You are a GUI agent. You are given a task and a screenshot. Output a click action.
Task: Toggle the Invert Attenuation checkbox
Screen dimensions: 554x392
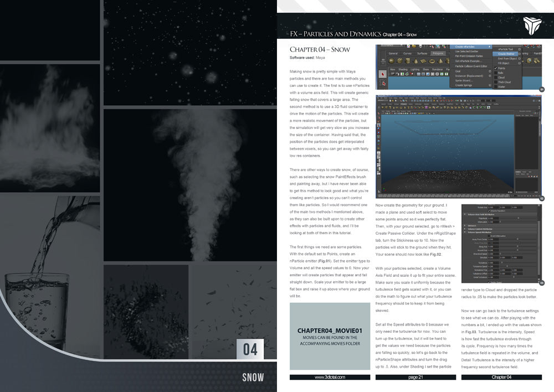click(x=489, y=235)
